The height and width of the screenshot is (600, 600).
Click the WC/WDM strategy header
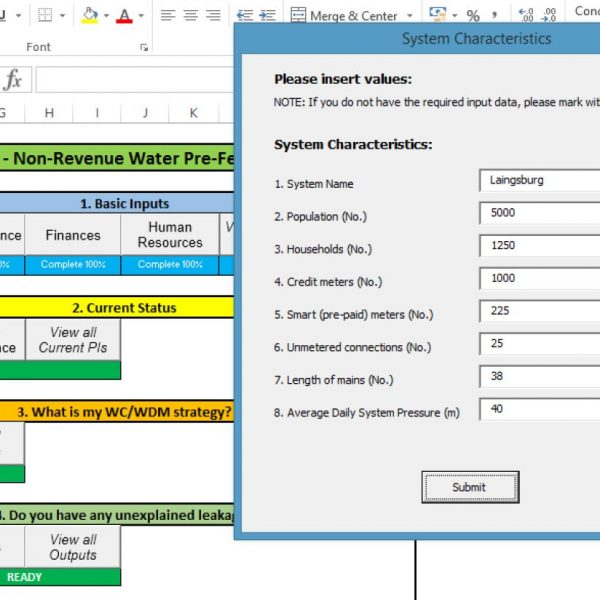(116, 412)
